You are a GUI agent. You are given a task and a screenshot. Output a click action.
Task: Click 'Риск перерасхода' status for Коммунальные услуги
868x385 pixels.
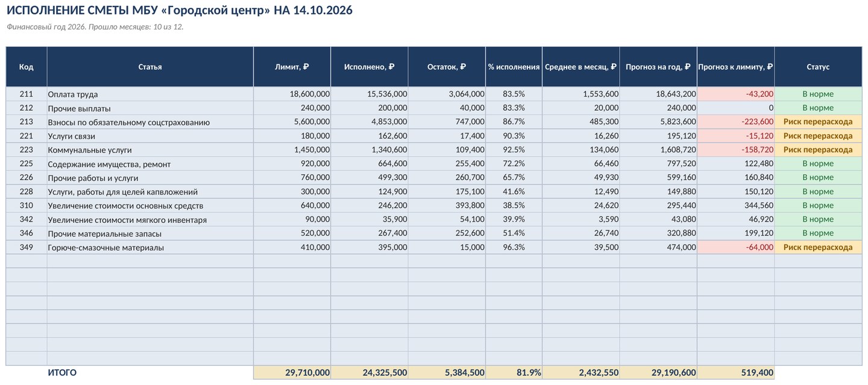click(x=818, y=149)
